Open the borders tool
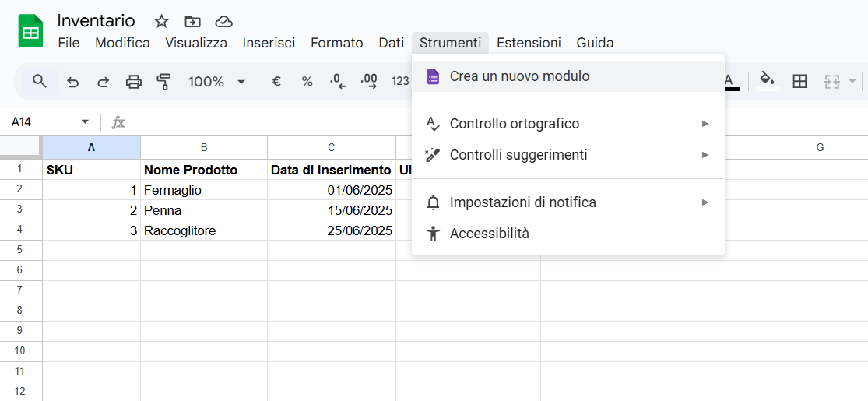 coord(799,82)
